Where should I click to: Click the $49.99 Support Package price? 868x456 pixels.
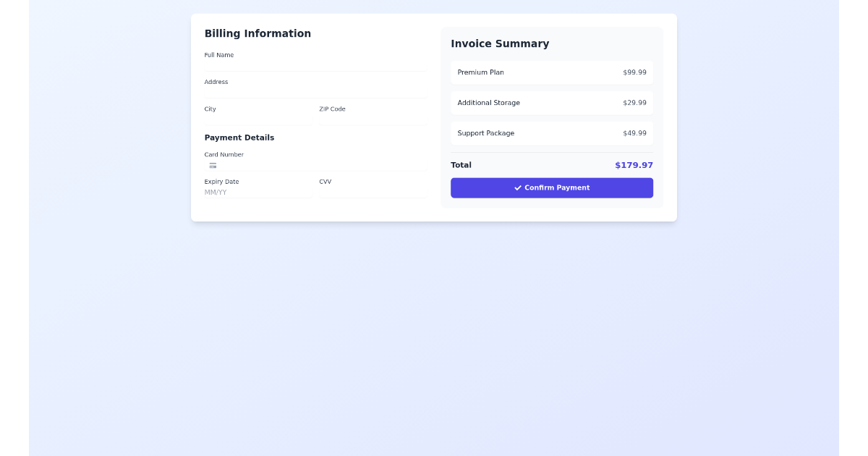(634, 133)
